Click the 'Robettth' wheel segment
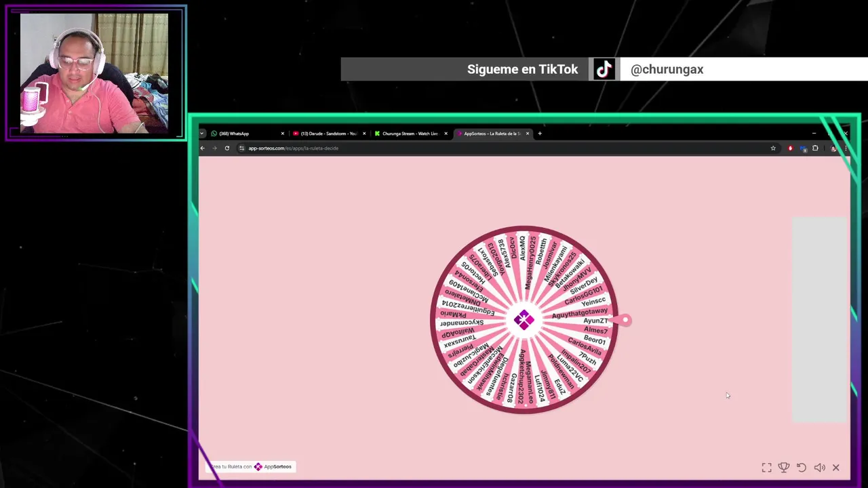Viewport: 868px width, 488px height. [541, 251]
